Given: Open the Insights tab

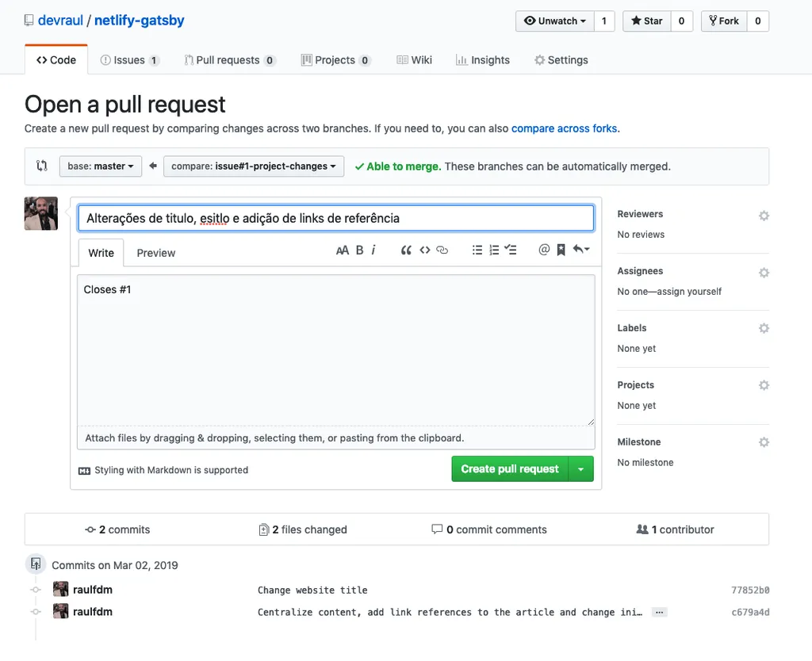Looking at the screenshot, I should pyautogui.click(x=483, y=60).
